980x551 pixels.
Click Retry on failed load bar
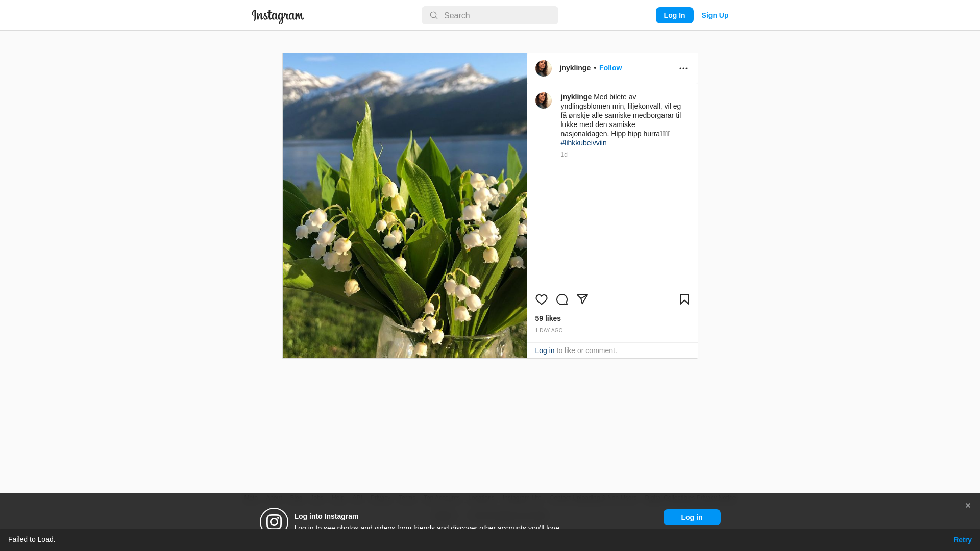click(963, 540)
